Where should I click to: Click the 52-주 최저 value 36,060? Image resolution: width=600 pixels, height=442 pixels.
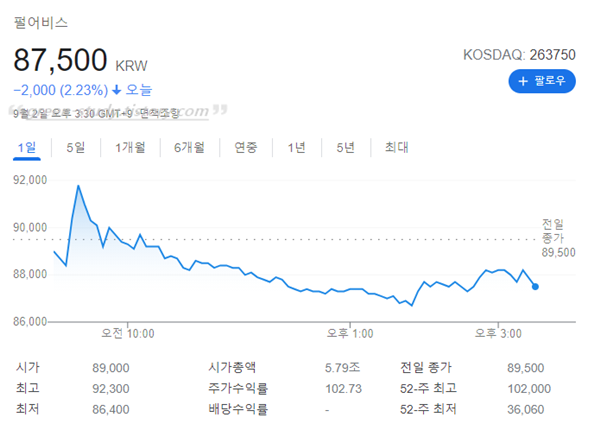(x=525, y=409)
